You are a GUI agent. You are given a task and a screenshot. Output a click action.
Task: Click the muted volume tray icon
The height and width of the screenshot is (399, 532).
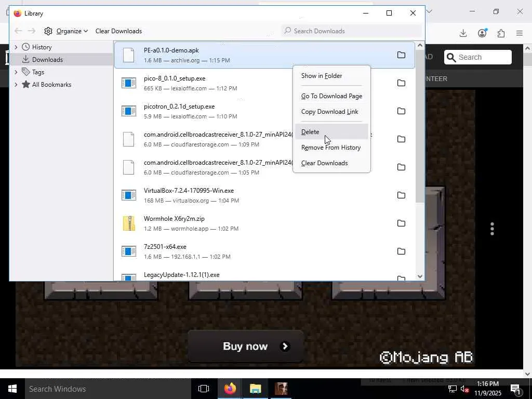click(464, 389)
